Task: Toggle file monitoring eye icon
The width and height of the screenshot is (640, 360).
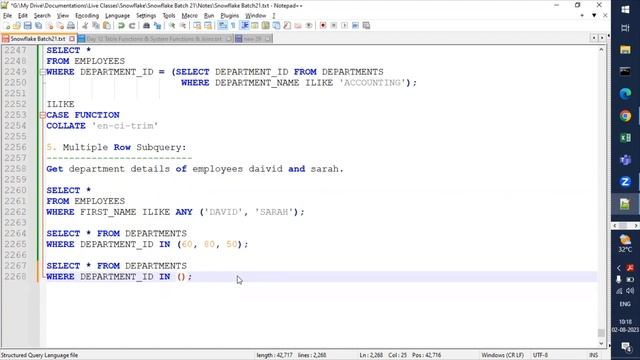Action: (309, 26)
